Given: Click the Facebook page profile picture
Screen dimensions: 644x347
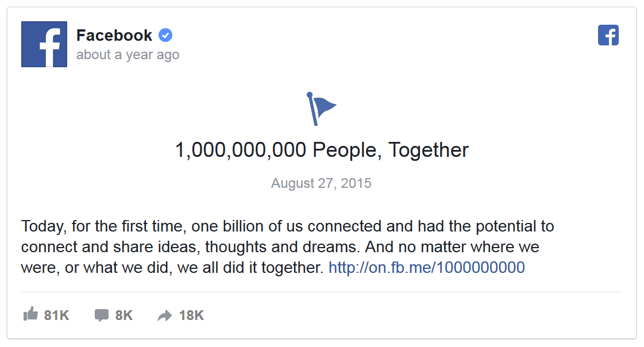Looking at the screenshot, I should pos(44,44).
